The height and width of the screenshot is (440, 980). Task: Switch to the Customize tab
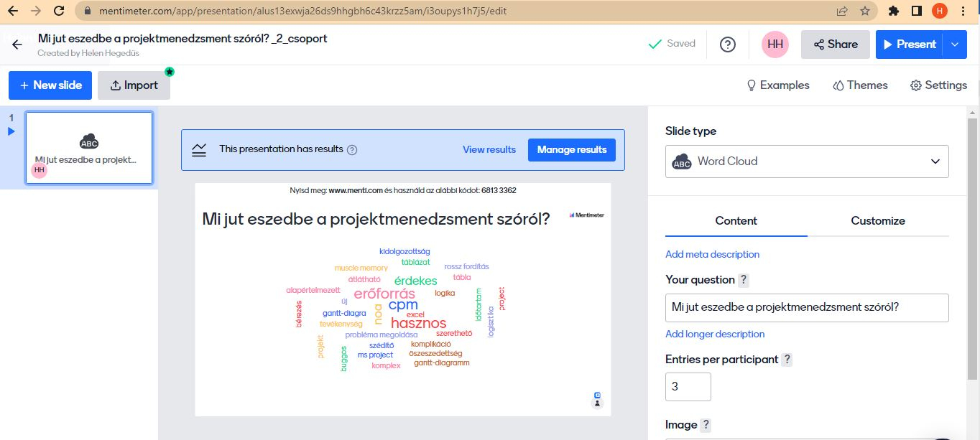click(877, 221)
